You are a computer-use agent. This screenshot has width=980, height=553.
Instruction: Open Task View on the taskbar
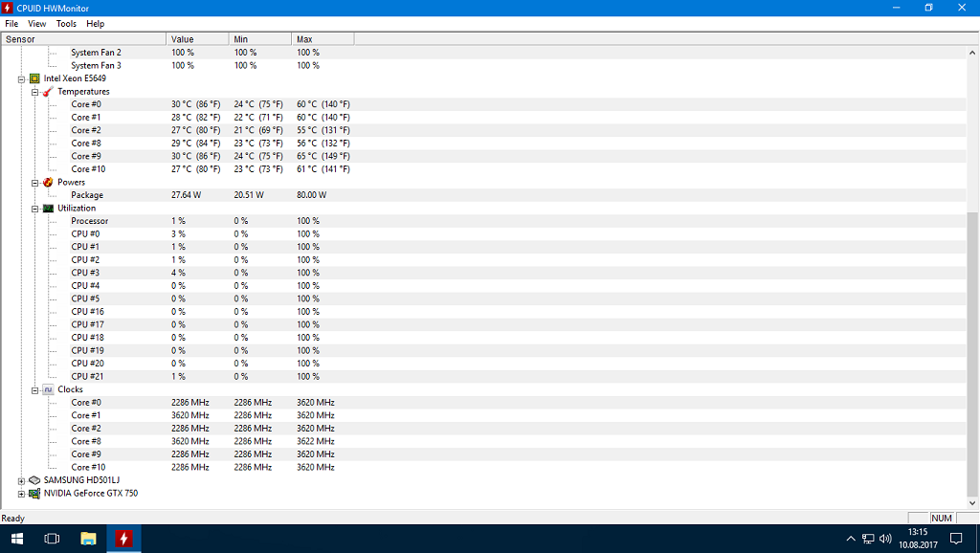point(52,539)
